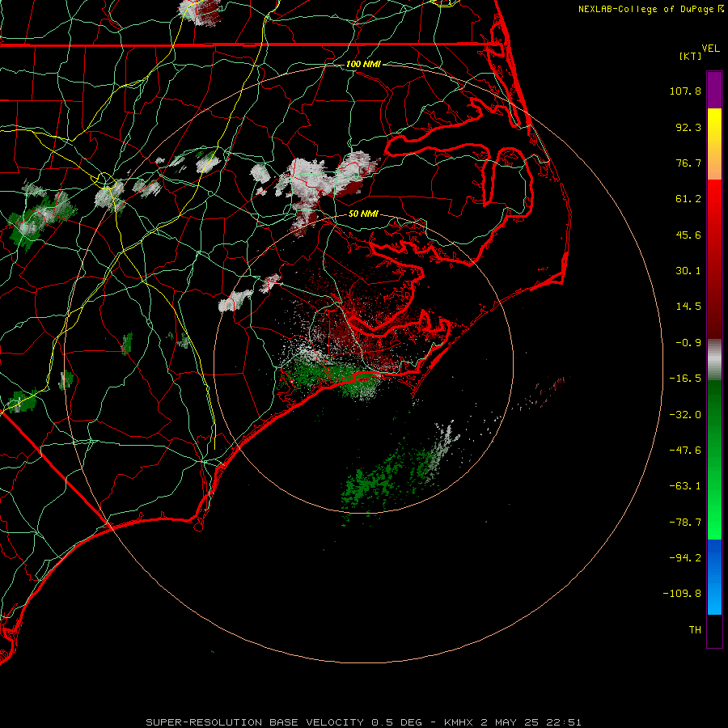Click the yellow segment of the velocity color bar

click(x=714, y=143)
